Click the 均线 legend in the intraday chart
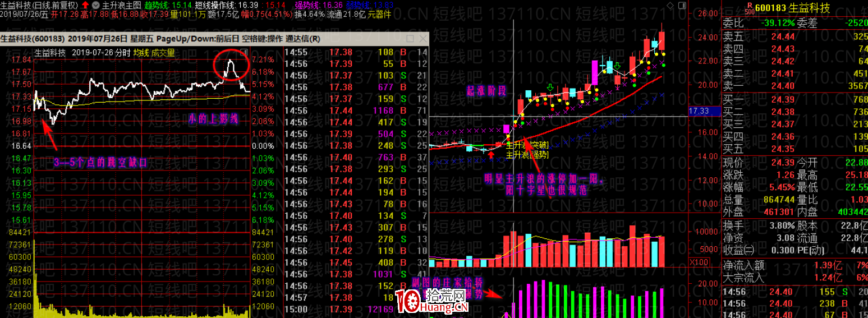This screenshot has height=318, width=868. pyautogui.click(x=141, y=53)
